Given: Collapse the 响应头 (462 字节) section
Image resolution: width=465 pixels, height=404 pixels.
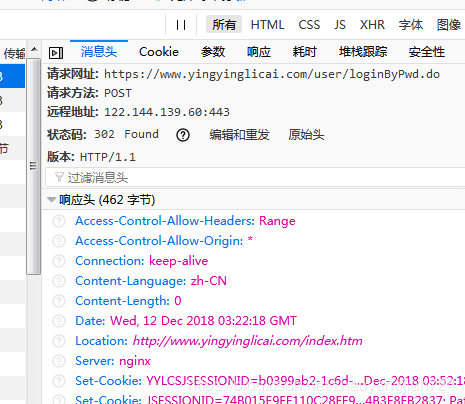Looking at the screenshot, I should tap(51, 200).
